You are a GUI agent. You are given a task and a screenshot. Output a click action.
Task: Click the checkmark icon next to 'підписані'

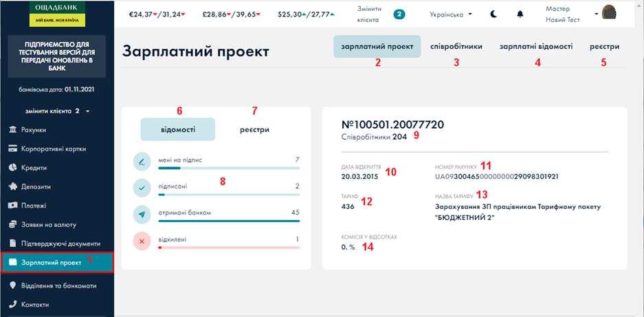coord(142,188)
